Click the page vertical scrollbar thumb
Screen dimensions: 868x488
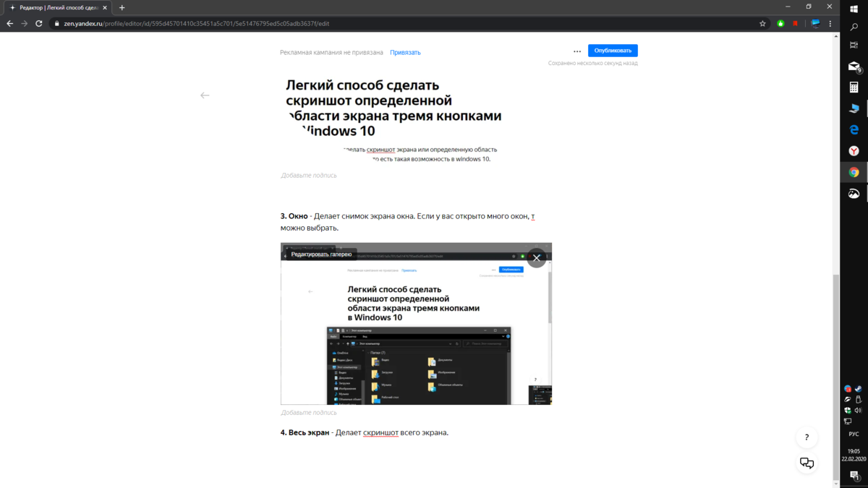click(x=837, y=376)
